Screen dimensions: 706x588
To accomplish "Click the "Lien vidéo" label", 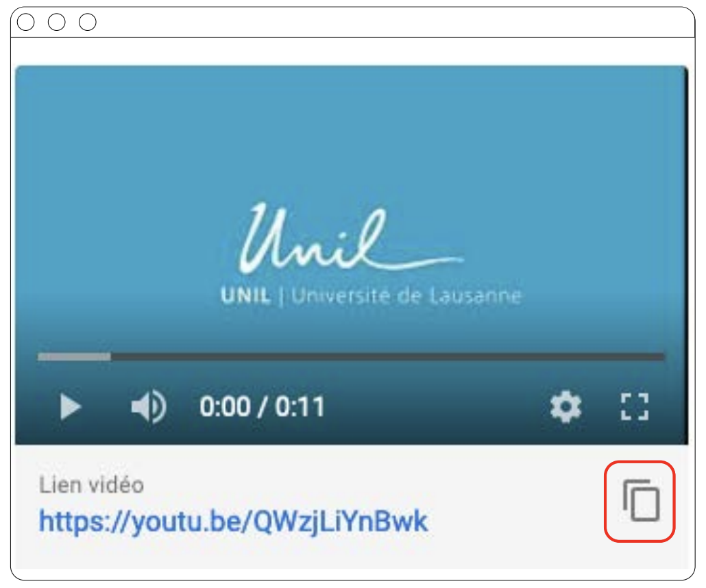I will coord(91,485).
